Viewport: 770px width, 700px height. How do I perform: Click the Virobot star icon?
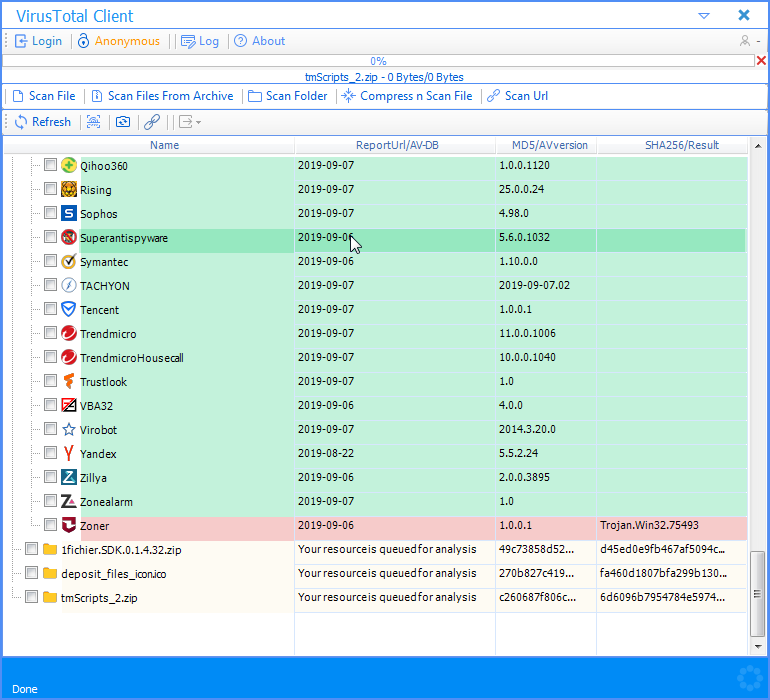click(69, 429)
